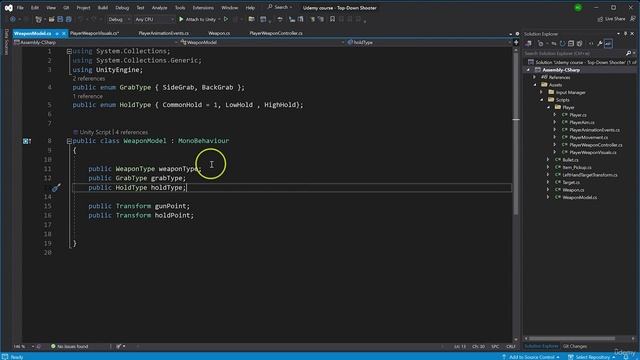The image size is (640, 360).
Task: Click the New Project toolbar icon
Action: 39,19
